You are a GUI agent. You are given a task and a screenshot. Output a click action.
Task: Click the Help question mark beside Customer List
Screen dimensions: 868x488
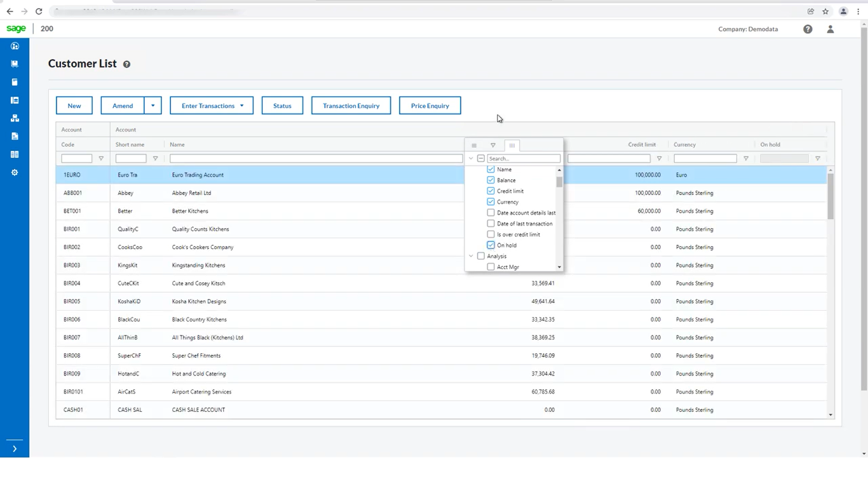click(x=126, y=64)
